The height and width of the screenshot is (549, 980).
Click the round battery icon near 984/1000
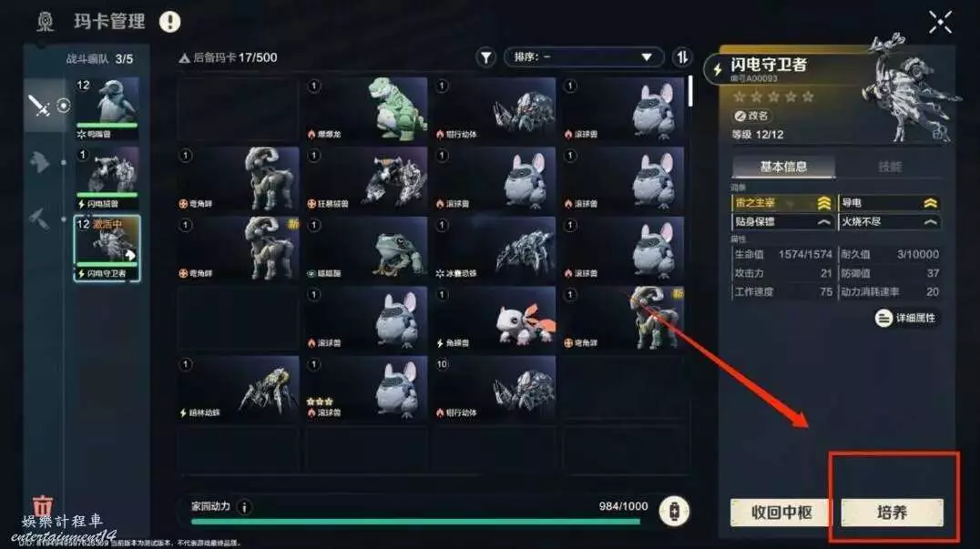coord(674,511)
